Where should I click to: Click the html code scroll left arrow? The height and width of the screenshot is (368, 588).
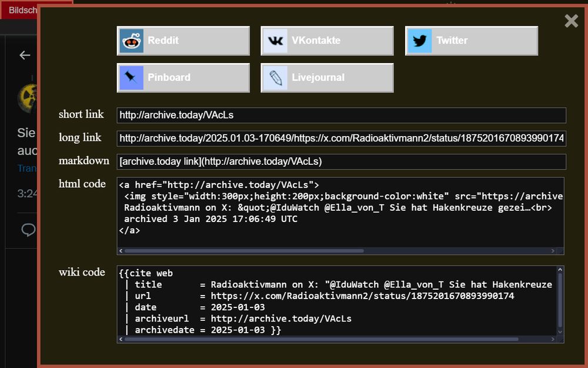(121, 251)
